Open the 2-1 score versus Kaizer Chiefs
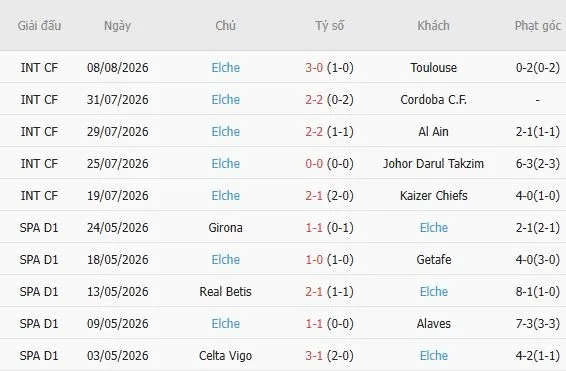 pos(314,196)
